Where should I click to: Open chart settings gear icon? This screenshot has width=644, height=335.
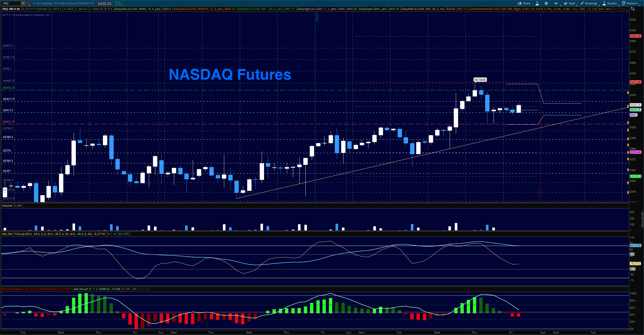[546, 3]
